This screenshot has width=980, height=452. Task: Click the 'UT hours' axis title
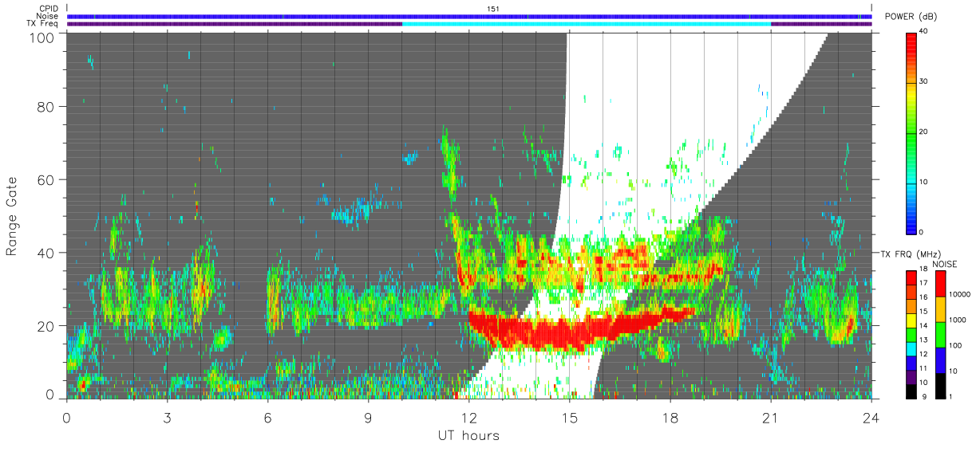(x=468, y=436)
